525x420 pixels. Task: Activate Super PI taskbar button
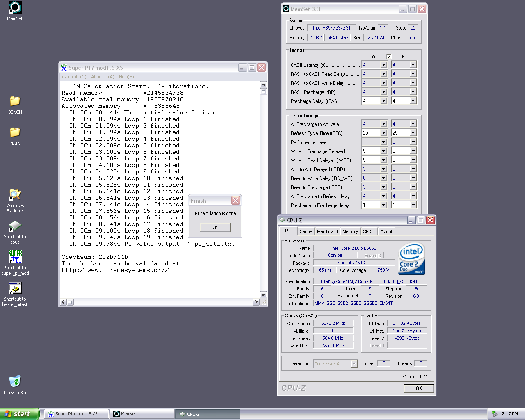point(76,414)
